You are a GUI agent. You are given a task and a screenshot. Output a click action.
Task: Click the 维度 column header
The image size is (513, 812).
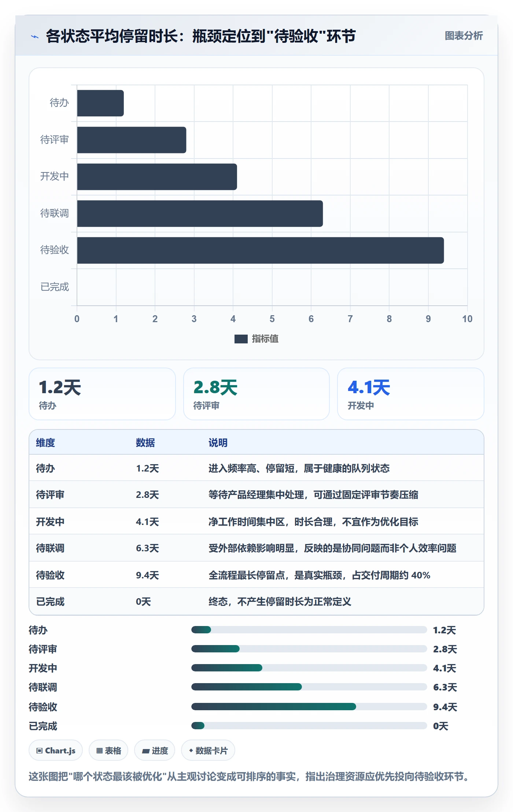click(45, 443)
